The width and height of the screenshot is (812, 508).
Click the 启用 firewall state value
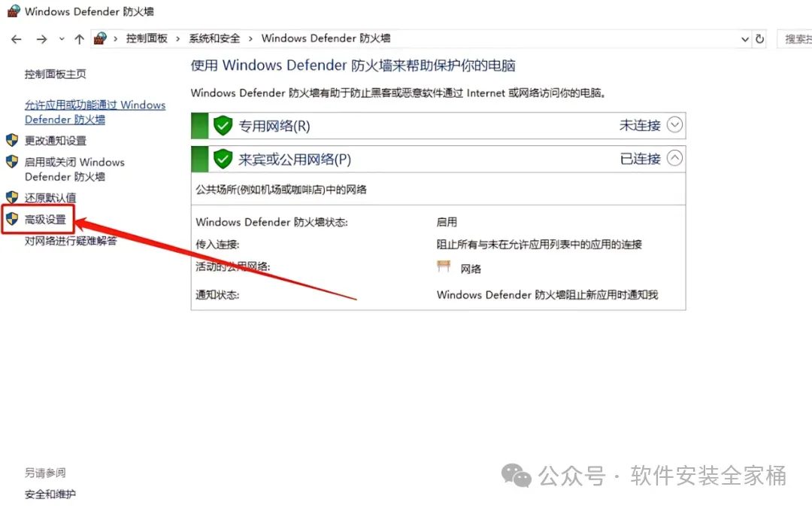point(447,222)
